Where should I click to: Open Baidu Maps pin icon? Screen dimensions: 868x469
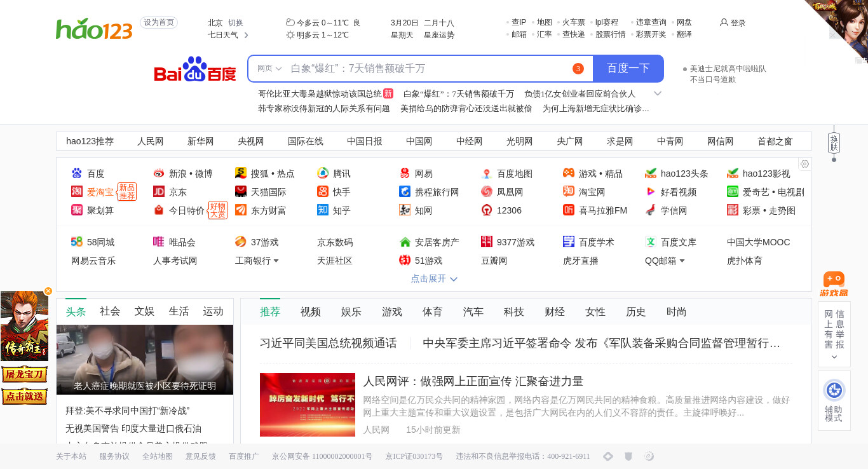pos(487,173)
